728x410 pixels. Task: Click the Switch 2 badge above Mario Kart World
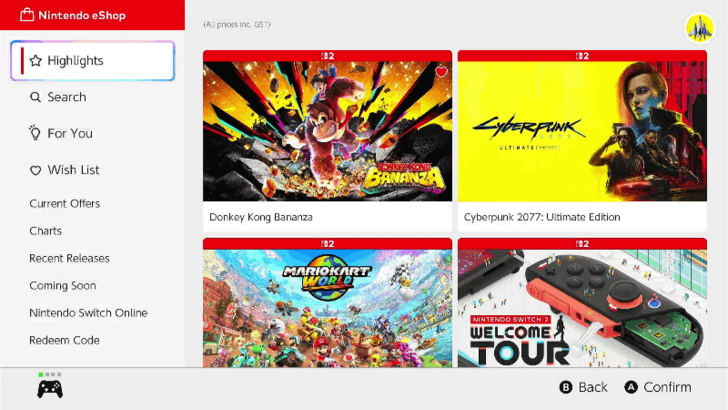tap(327, 244)
